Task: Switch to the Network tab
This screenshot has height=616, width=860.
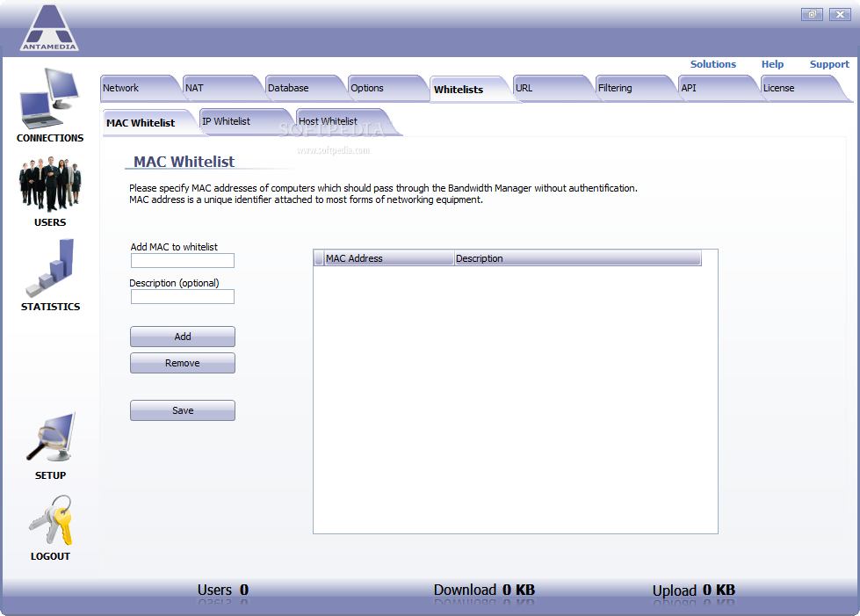Action: (141, 88)
